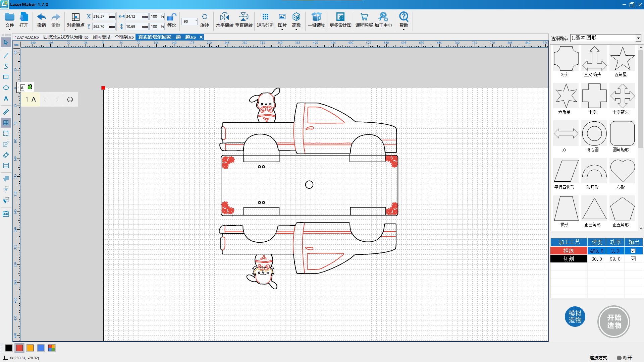Click the 开始造物 start button

coord(614,321)
